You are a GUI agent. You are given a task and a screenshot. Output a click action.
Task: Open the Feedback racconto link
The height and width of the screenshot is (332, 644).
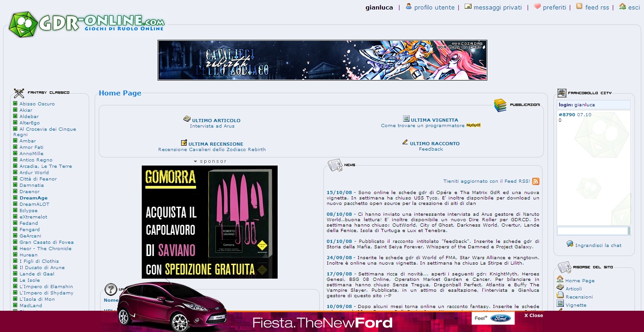pos(431,149)
